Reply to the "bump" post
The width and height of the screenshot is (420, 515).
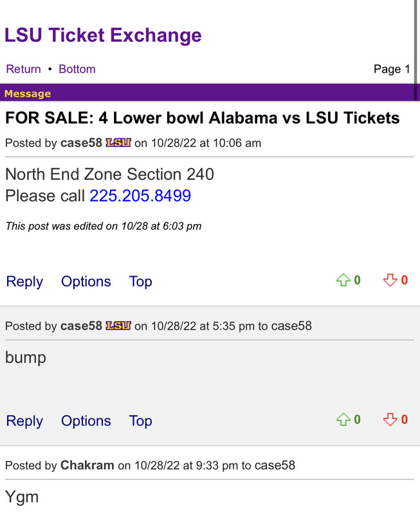click(24, 421)
